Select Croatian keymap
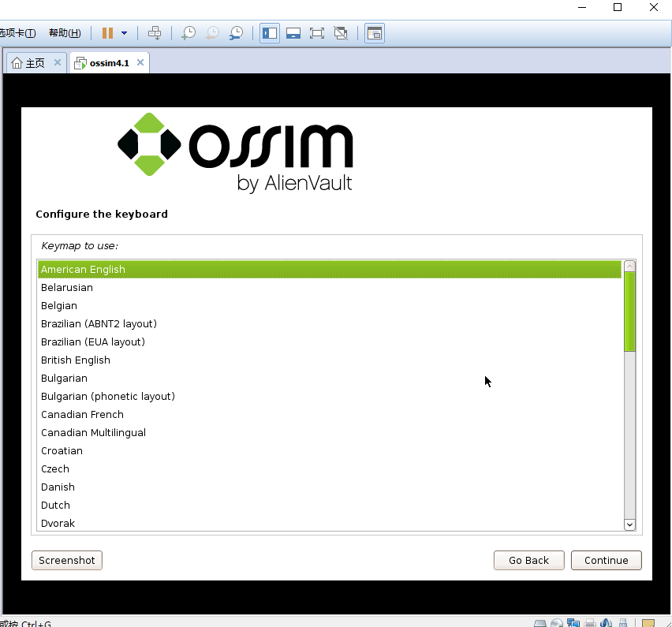 329,451
